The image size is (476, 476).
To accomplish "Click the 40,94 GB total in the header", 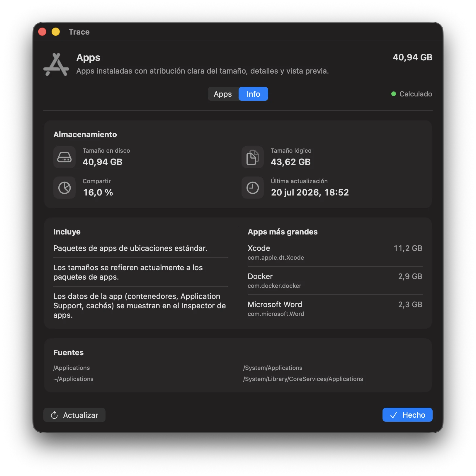I will tap(412, 57).
